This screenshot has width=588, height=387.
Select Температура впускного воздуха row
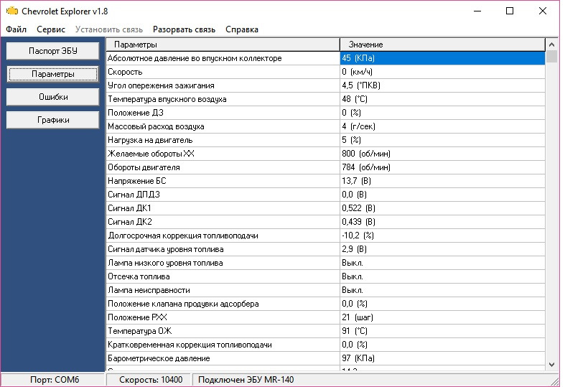click(x=325, y=99)
